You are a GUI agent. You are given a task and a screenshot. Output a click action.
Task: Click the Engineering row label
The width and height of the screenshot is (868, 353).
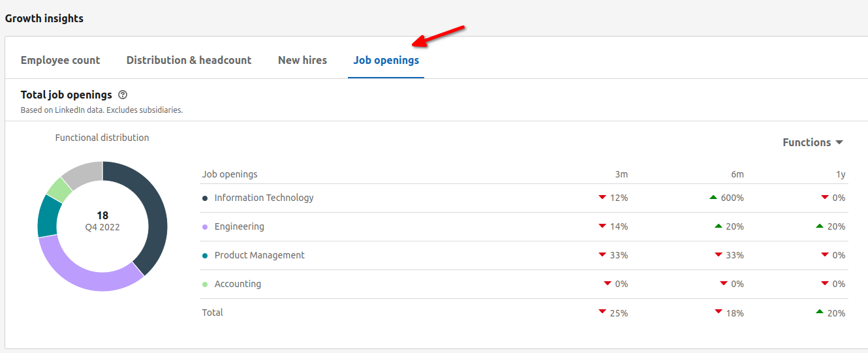coord(239,226)
